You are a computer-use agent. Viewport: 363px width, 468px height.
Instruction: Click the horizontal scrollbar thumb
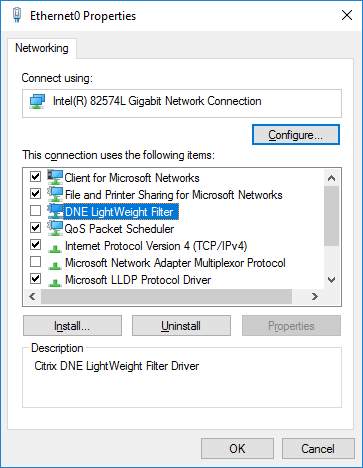pos(166,296)
